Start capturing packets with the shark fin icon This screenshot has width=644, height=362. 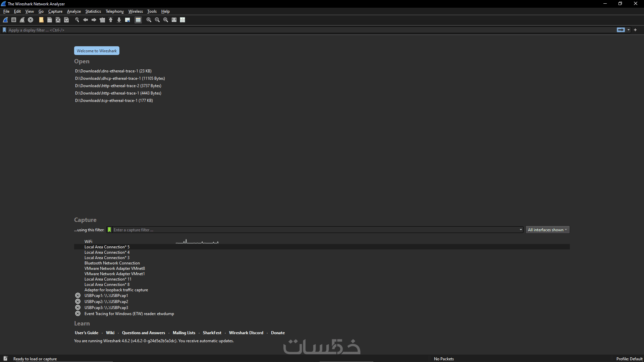click(5, 20)
